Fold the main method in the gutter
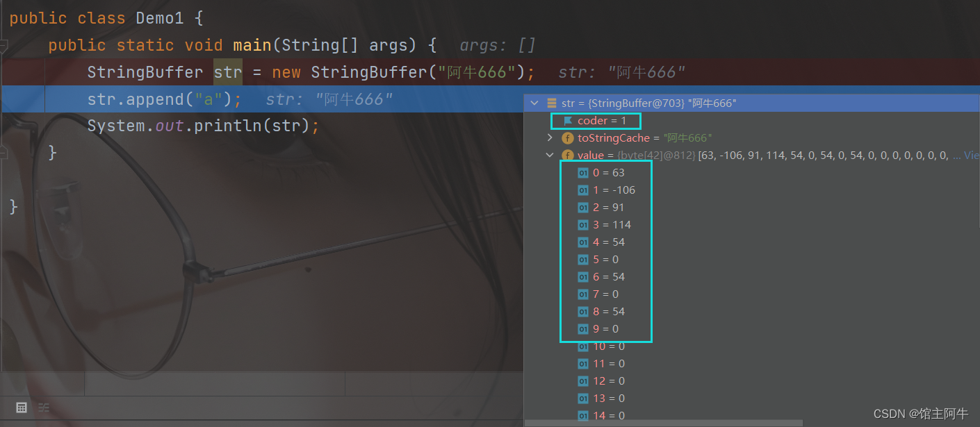Viewport: 980px width, 427px height. [3, 46]
